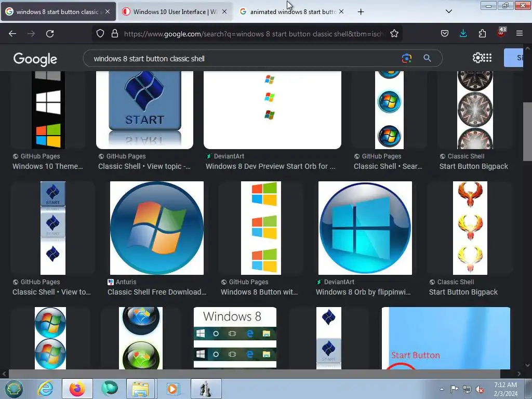The height and width of the screenshot is (399, 532).
Task: Close the animated windows 8 start button tab
Action: point(341,11)
